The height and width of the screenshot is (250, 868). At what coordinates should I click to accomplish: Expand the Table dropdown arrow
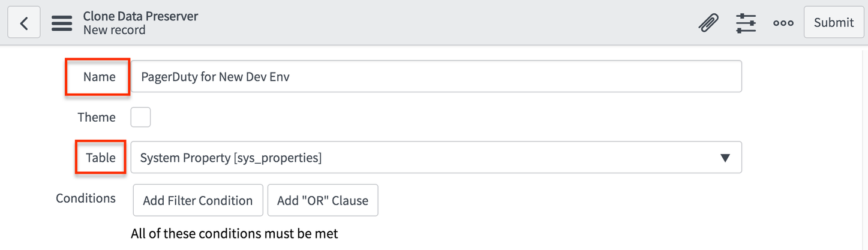click(x=725, y=158)
